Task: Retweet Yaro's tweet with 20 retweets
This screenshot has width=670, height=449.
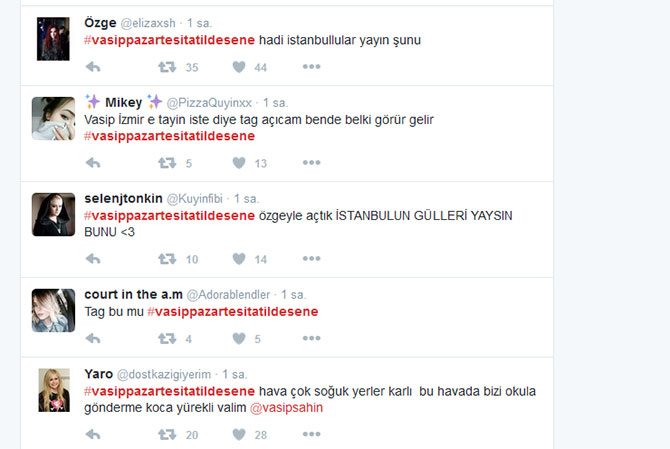Action: click(167, 434)
